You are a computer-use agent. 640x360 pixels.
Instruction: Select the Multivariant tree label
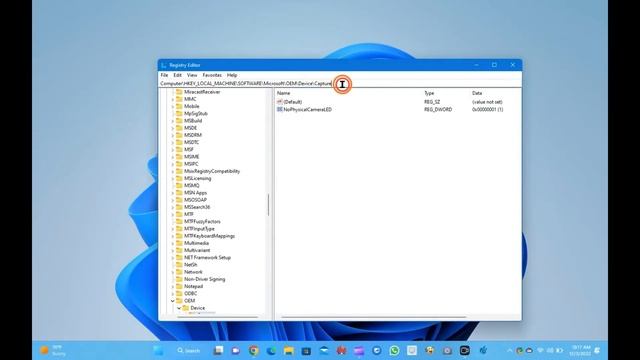click(197, 250)
